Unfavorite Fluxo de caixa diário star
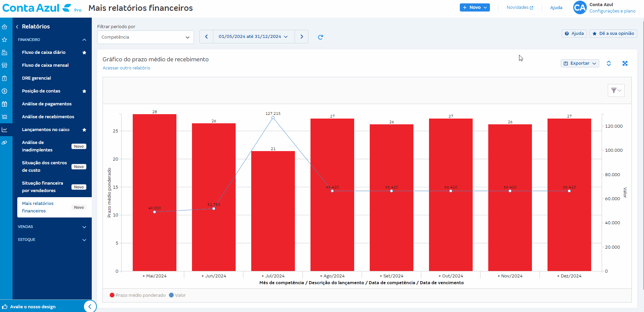The width and height of the screenshot is (644, 312). [x=84, y=53]
